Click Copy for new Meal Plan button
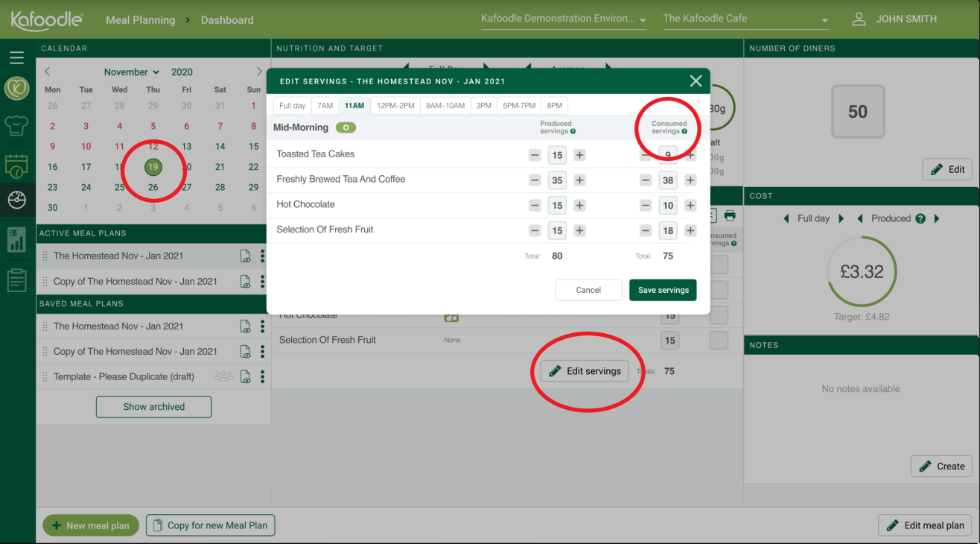Image resolution: width=980 pixels, height=544 pixels. point(210,525)
